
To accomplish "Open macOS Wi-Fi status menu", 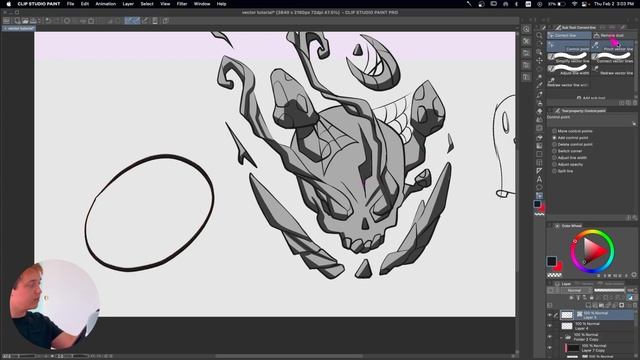I will [x=574, y=4].
